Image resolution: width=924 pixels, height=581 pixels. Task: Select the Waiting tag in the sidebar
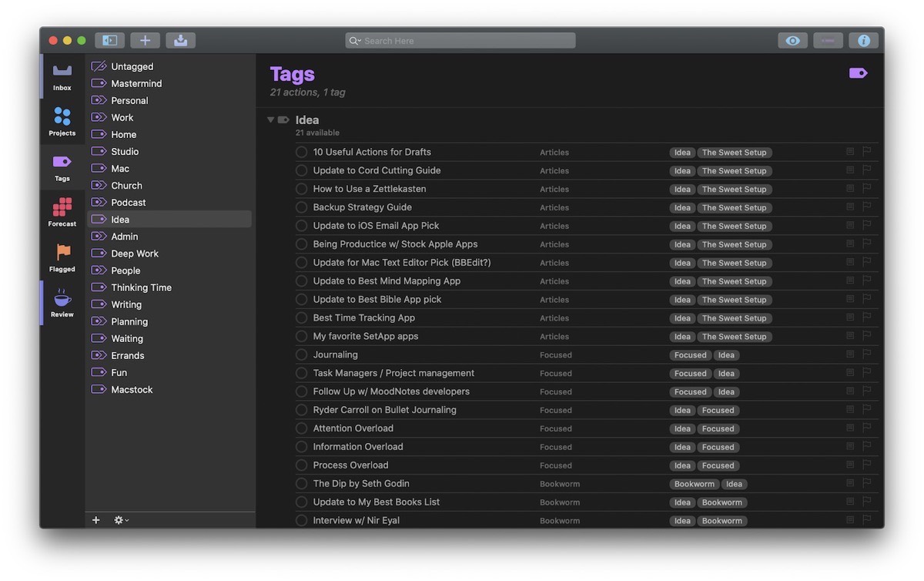pos(169,338)
